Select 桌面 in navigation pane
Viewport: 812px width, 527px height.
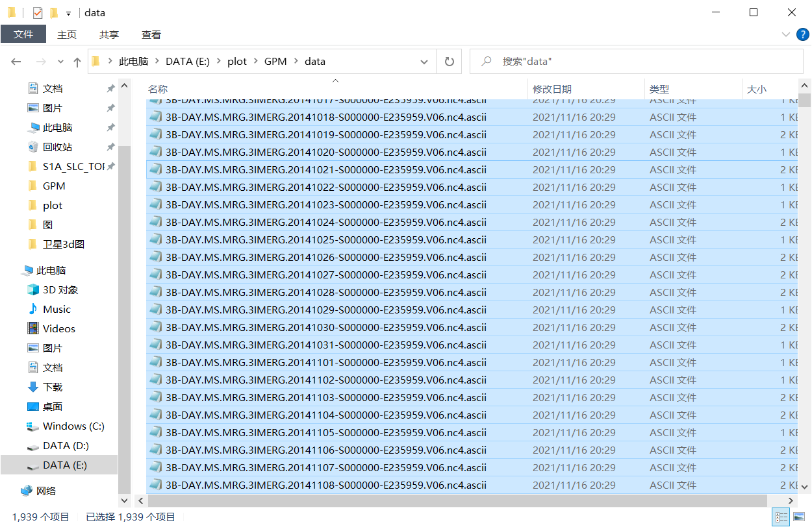pos(53,407)
